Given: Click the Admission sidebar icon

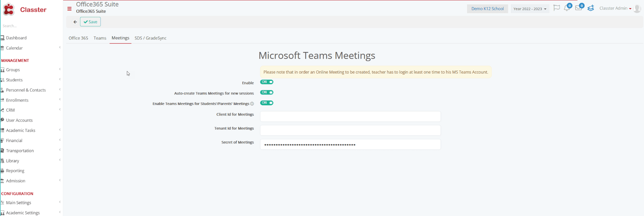Looking at the screenshot, I should coord(2,181).
